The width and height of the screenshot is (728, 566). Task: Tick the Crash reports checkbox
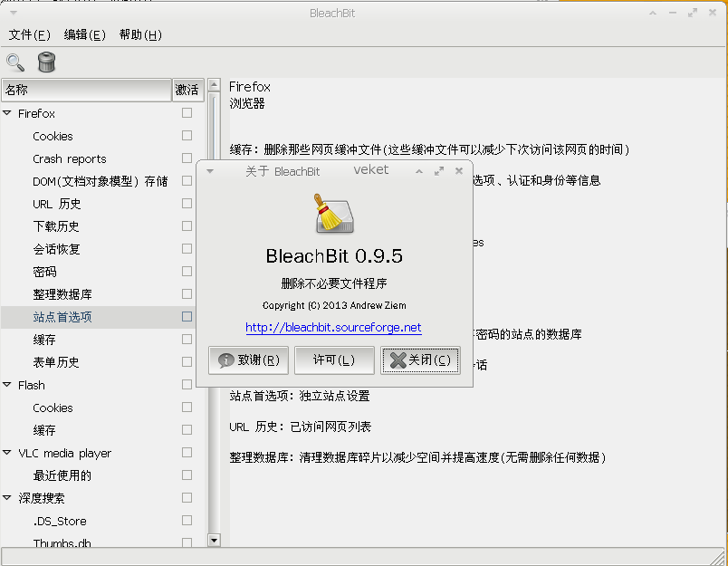pyautogui.click(x=187, y=158)
